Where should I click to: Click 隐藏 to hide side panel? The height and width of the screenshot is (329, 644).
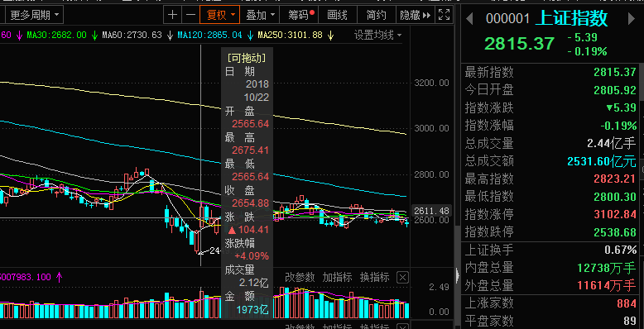coord(415,16)
